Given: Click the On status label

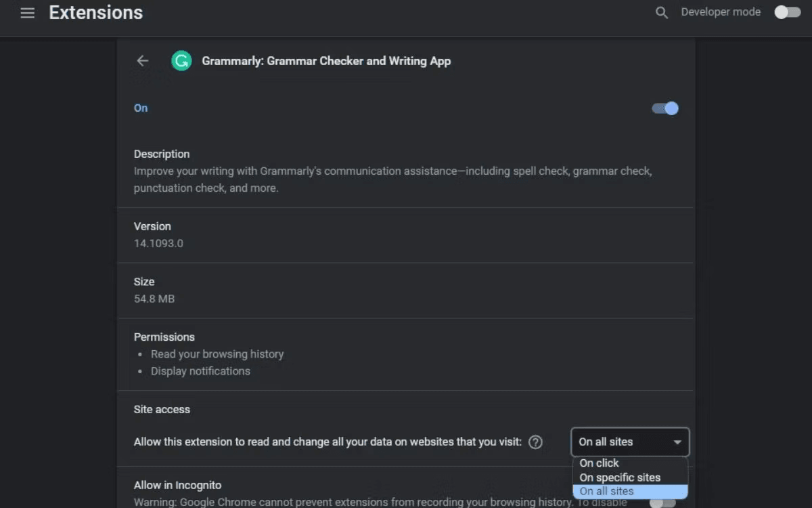Looking at the screenshot, I should click(x=141, y=108).
